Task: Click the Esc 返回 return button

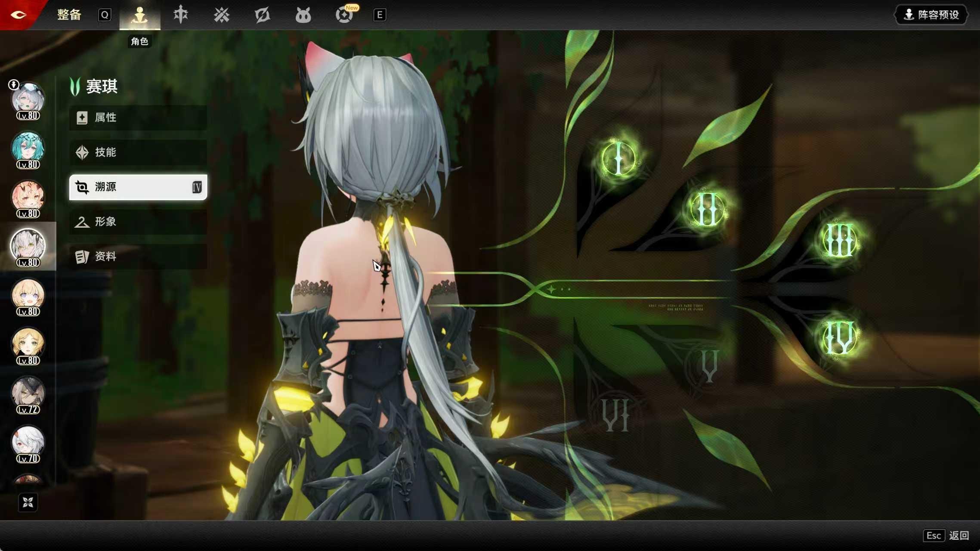Action: click(x=946, y=536)
